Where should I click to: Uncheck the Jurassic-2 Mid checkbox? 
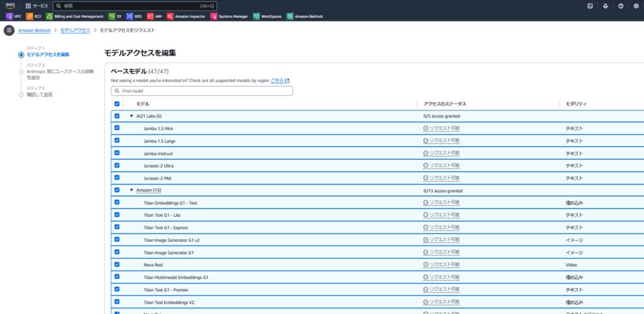pyautogui.click(x=117, y=178)
